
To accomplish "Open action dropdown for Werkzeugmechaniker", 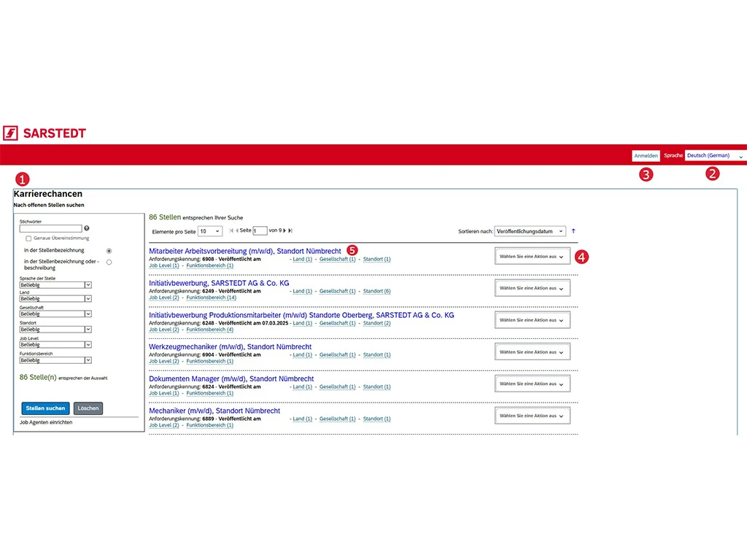I will tap(532, 352).
